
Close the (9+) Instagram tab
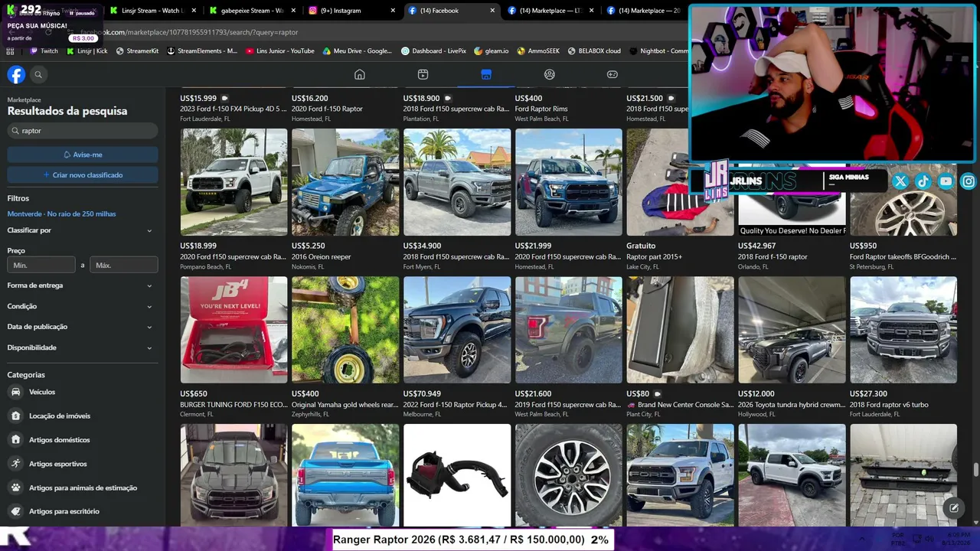(393, 11)
